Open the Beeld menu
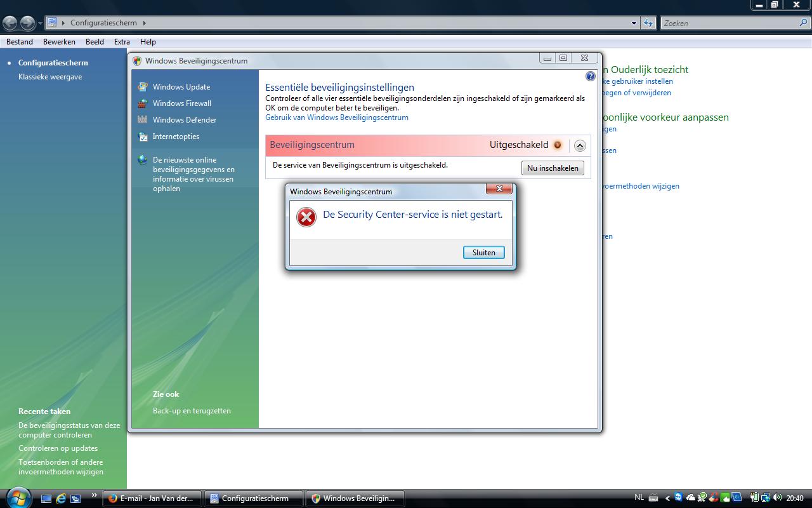Viewport: 812px width, 508px height. pyautogui.click(x=95, y=42)
